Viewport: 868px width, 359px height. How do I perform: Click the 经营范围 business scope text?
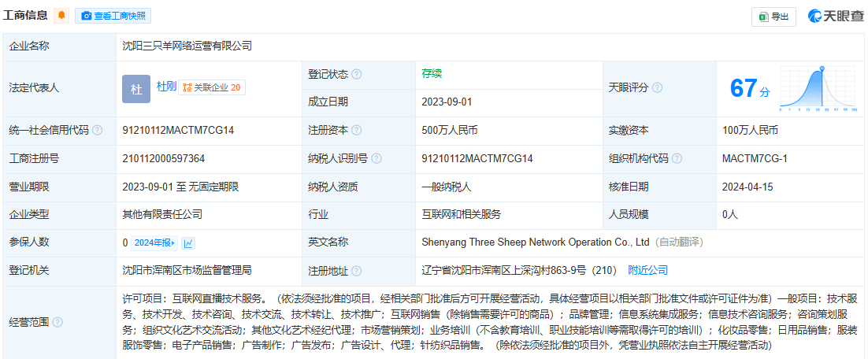[x=490, y=322]
